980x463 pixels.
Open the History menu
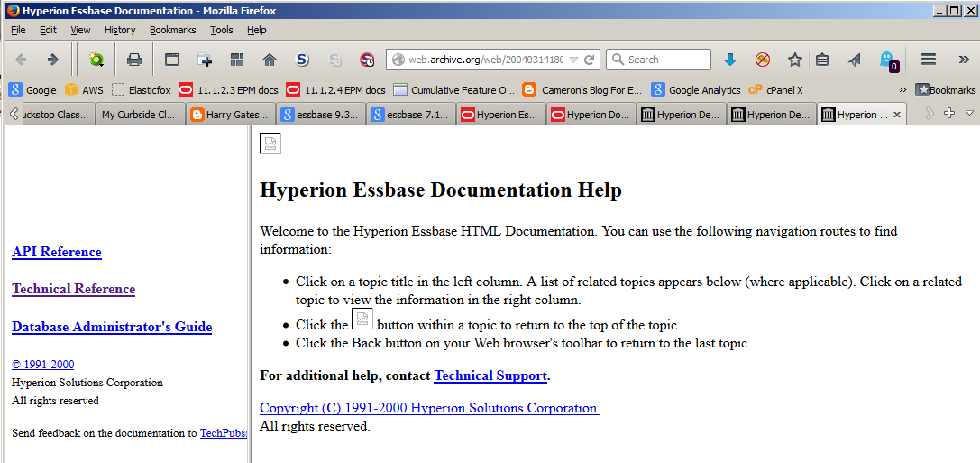tap(120, 30)
